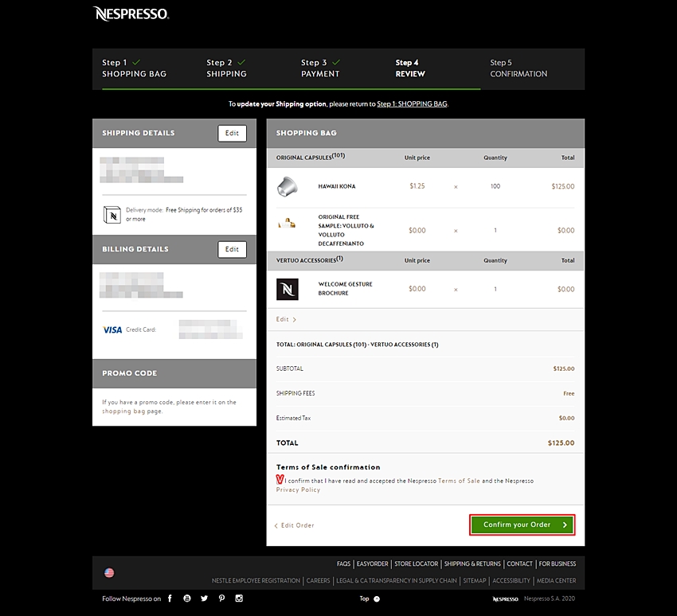
Task: Select Step 5 Confirmation tab
Action: [x=519, y=68]
